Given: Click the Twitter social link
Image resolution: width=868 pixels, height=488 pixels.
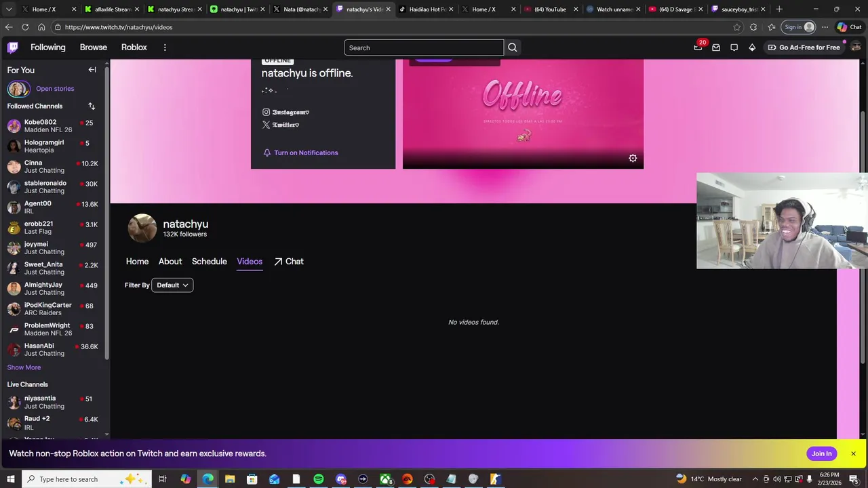Looking at the screenshot, I should (281, 125).
